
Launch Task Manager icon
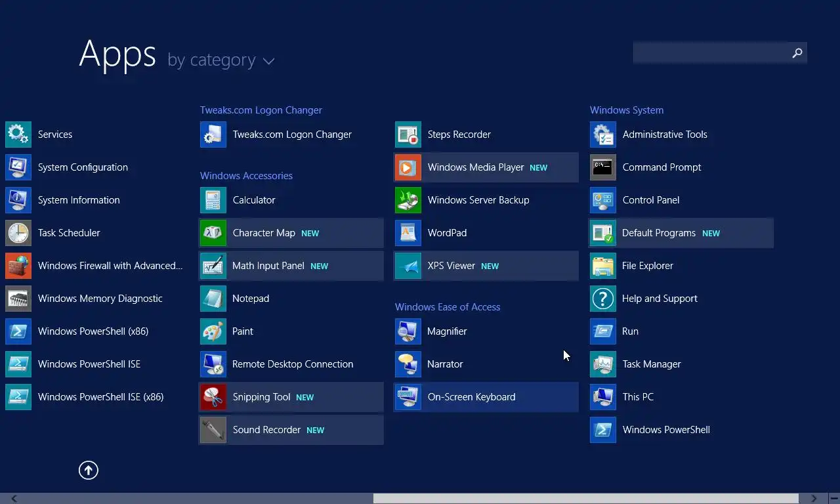click(603, 364)
